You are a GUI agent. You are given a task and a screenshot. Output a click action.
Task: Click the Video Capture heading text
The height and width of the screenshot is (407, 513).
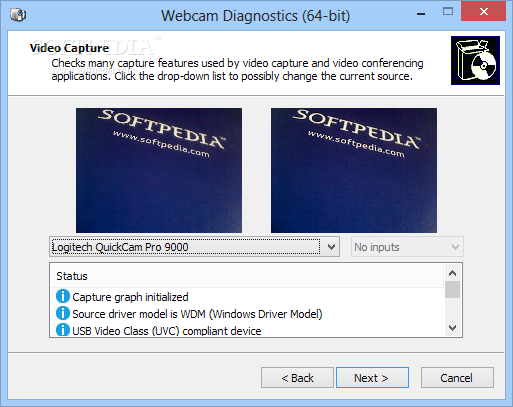tap(69, 48)
